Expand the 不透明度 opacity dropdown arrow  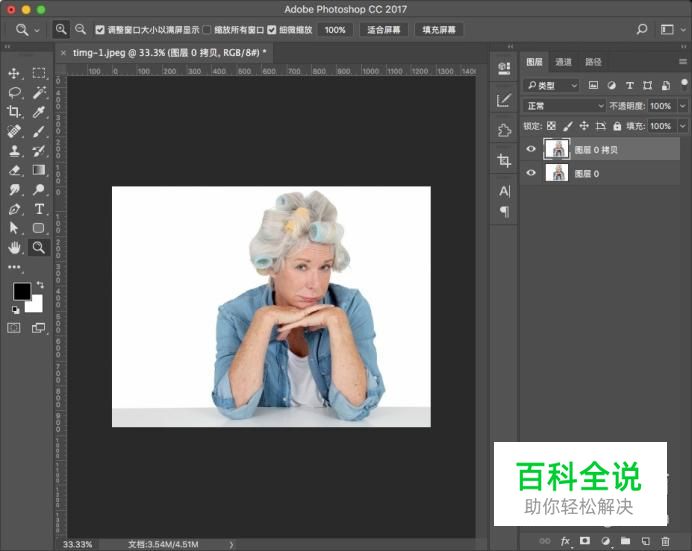682,106
